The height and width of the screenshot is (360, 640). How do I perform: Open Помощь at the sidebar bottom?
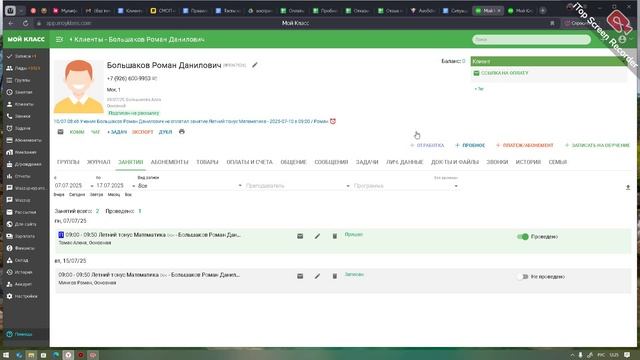pos(20,334)
